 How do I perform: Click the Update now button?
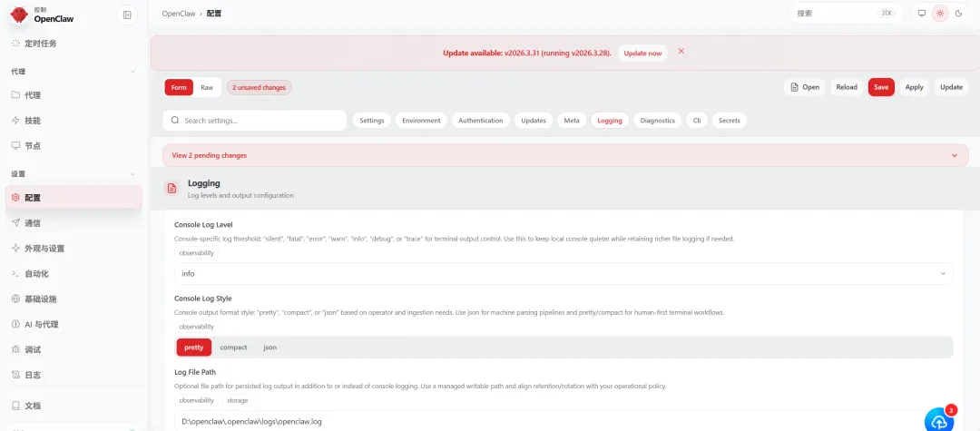tap(642, 54)
